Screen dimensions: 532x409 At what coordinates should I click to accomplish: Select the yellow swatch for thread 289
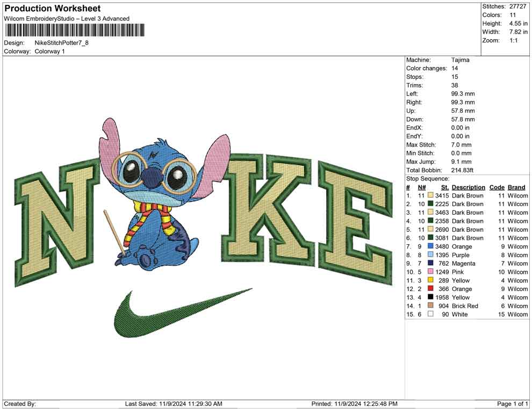pos(430,280)
